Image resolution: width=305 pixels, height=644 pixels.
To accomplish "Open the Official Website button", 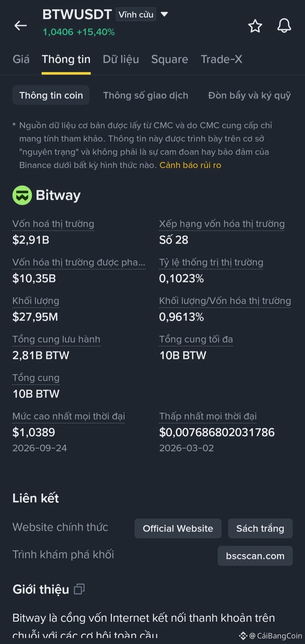I will (178, 529).
